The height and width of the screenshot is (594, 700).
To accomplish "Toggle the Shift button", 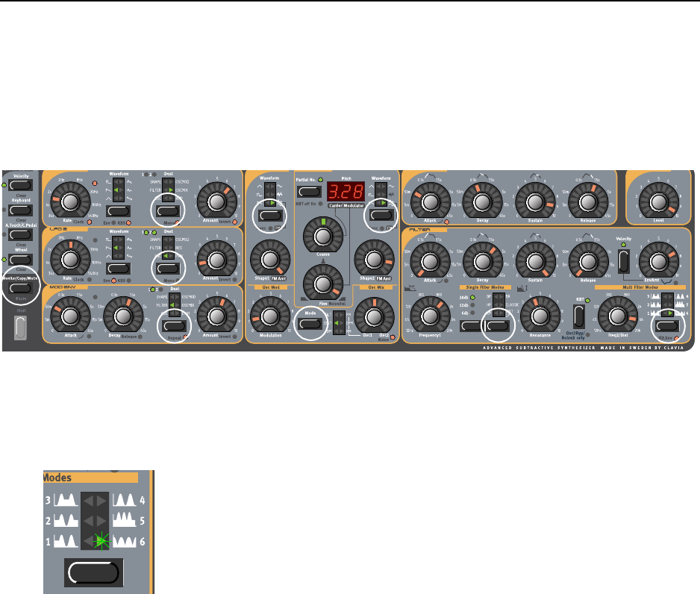I will [20, 328].
